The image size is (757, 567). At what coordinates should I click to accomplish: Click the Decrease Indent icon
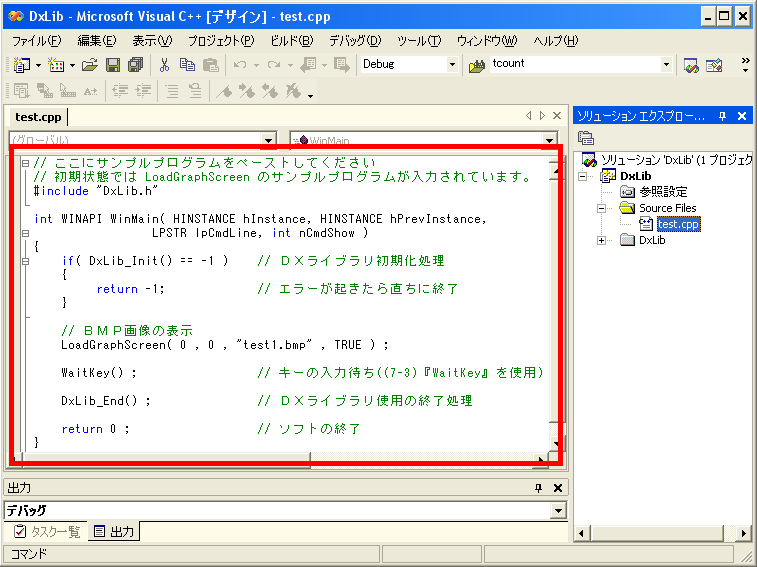(120, 90)
